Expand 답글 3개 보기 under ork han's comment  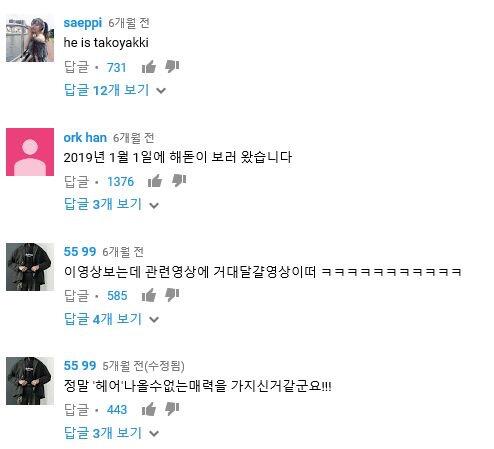111,204
